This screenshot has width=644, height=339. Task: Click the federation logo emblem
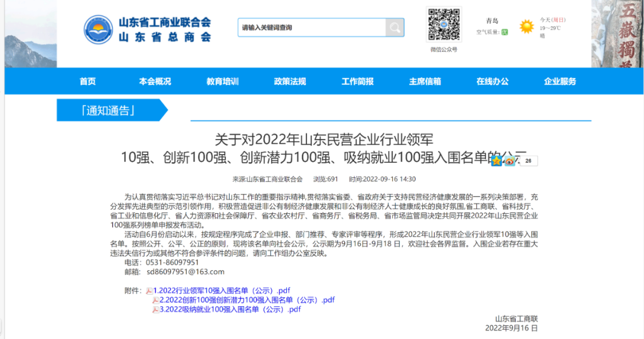[99, 29]
